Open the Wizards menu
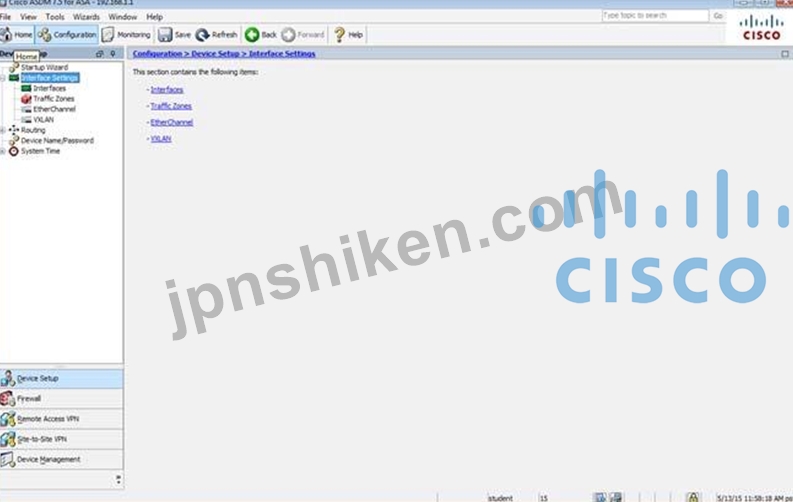Viewport: 793px width, 502px height. (86, 17)
